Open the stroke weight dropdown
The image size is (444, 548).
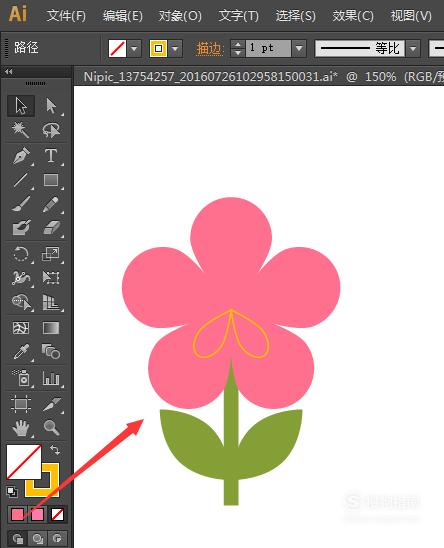(x=299, y=48)
